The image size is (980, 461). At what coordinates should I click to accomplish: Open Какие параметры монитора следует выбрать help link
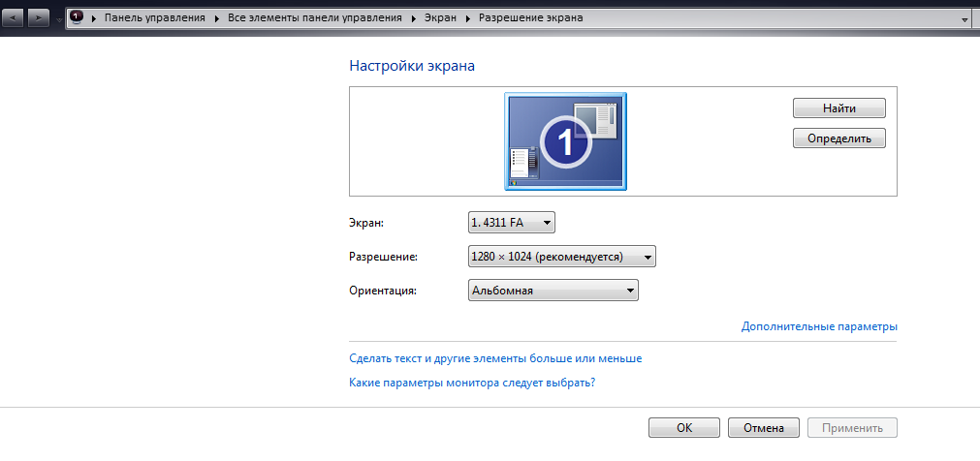(471, 383)
